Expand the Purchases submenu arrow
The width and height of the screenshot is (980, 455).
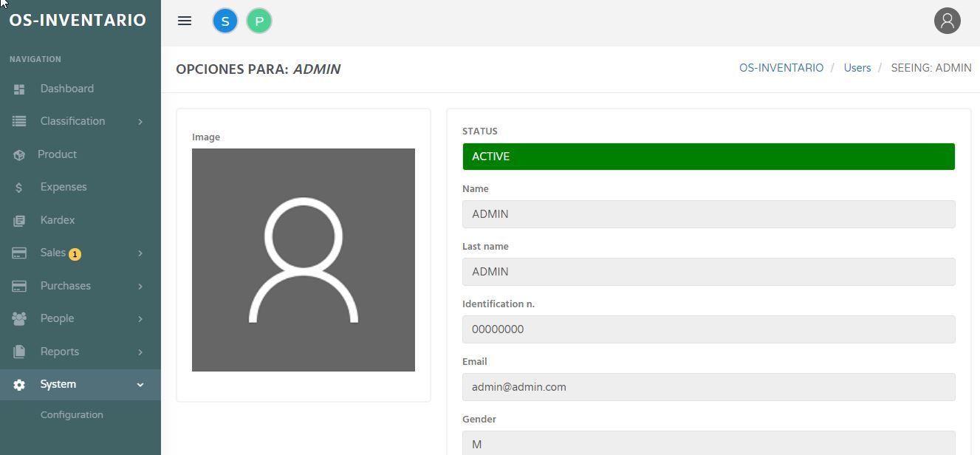click(x=140, y=287)
